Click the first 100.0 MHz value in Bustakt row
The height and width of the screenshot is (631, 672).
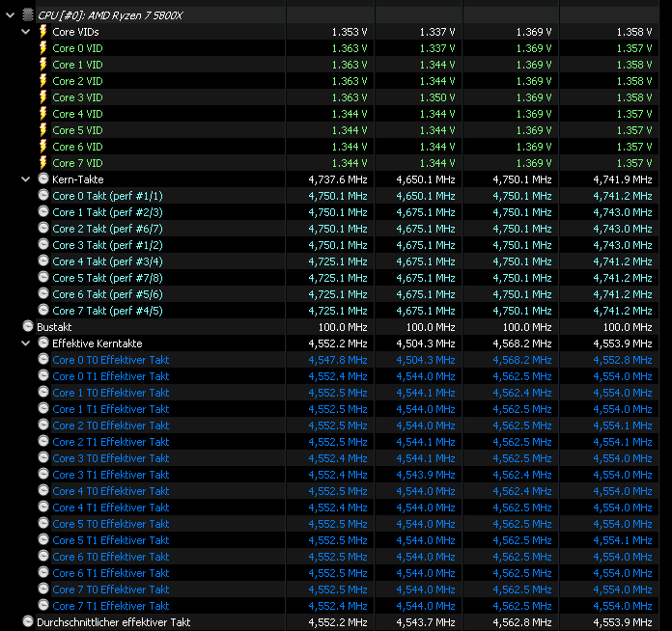pos(343,327)
